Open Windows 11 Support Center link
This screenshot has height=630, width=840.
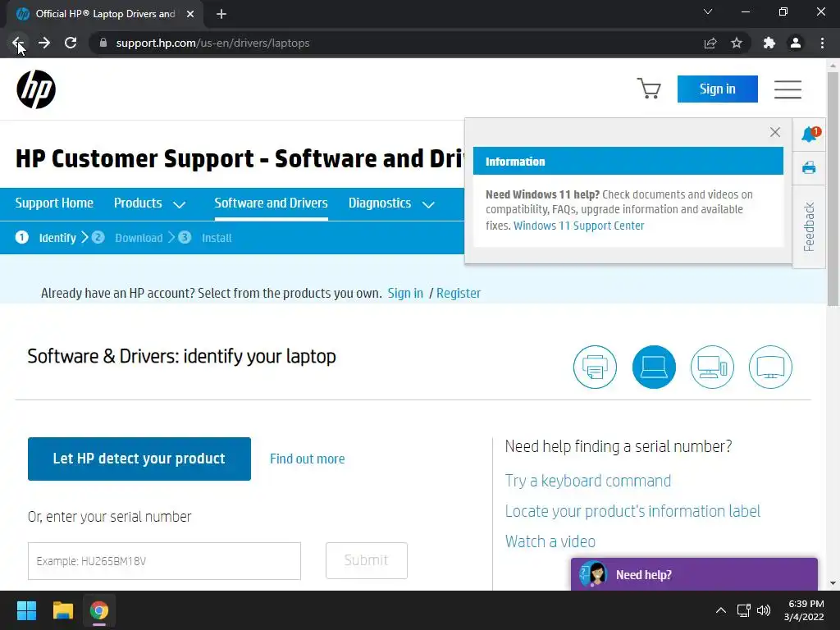click(x=578, y=226)
